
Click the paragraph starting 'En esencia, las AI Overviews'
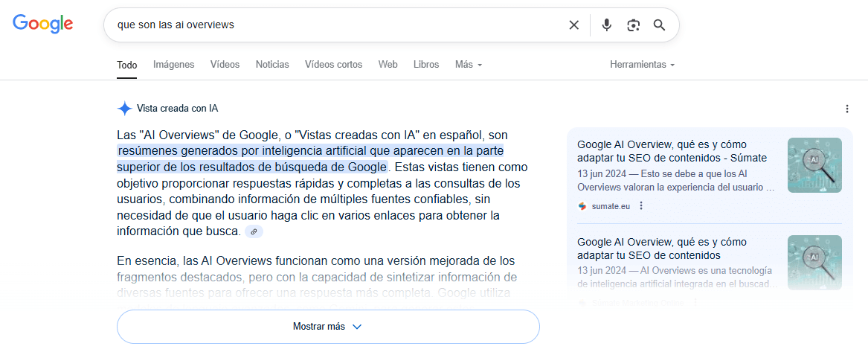317,284
